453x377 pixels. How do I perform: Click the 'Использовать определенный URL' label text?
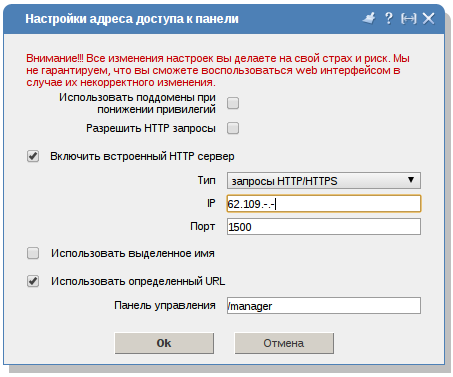point(138,281)
